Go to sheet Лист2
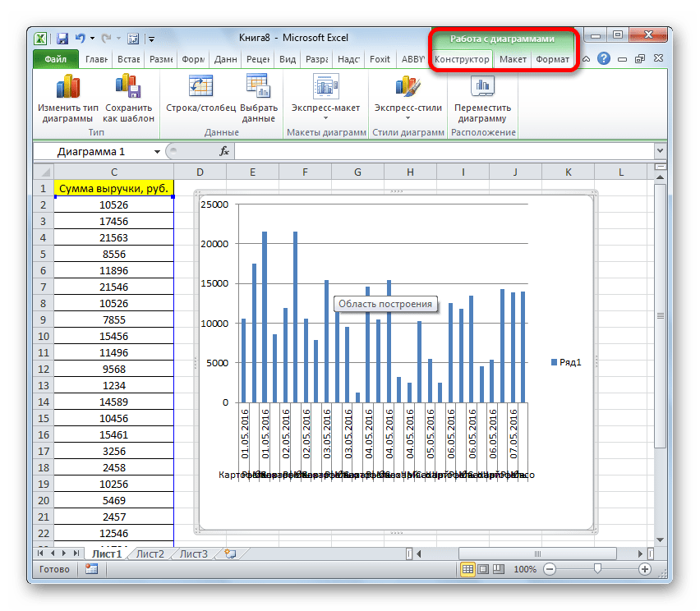The image size is (700, 611). click(150, 554)
